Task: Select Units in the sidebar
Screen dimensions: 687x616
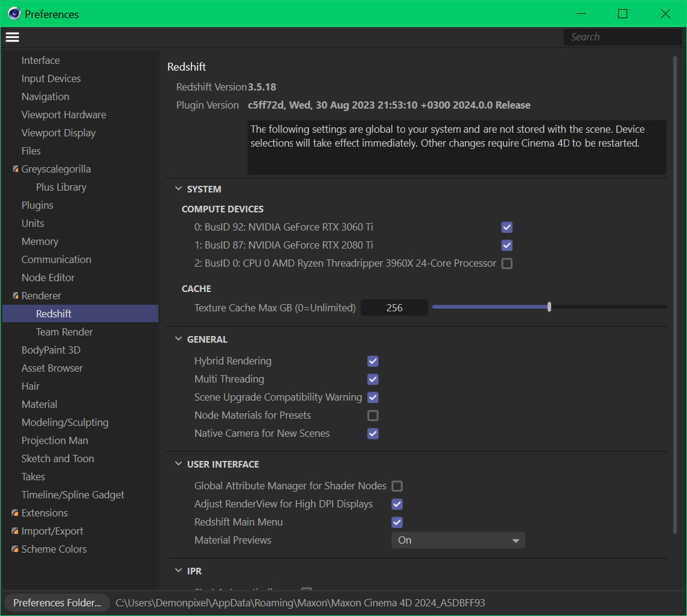Action: pos(33,223)
